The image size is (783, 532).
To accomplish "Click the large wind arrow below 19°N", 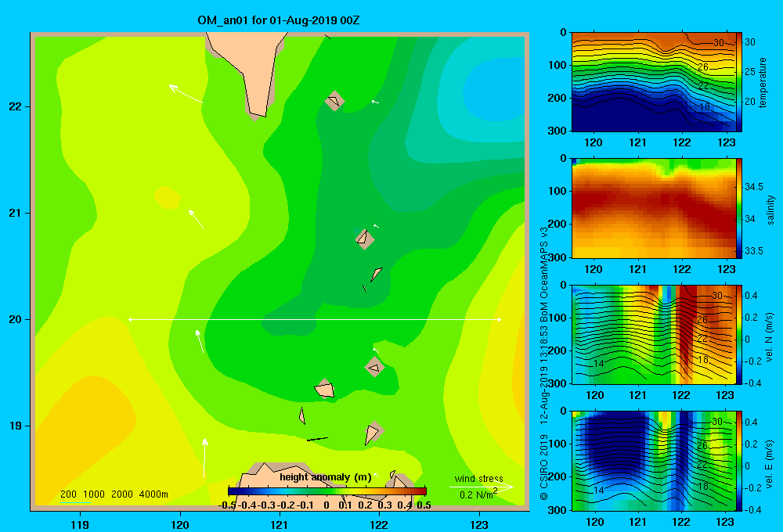I will point(204,458).
